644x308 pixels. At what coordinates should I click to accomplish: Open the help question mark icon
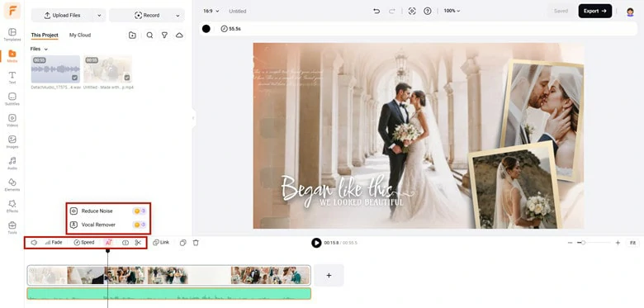click(427, 11)
